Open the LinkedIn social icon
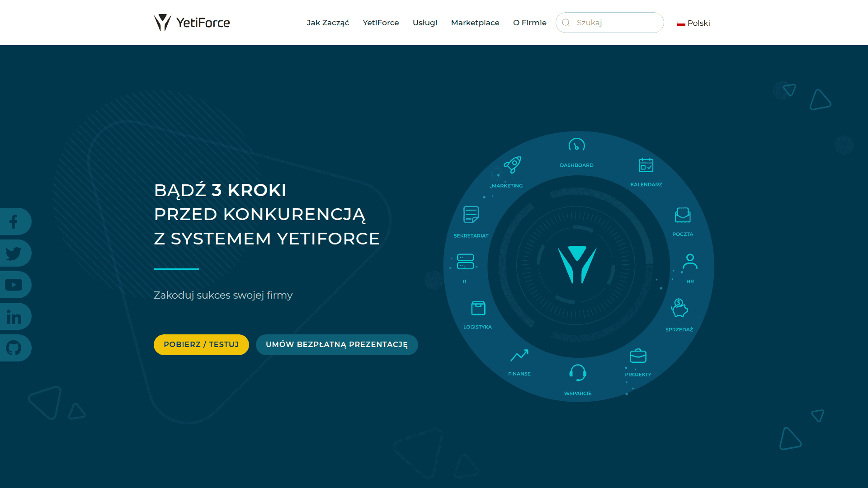 (x=14, y=316)
